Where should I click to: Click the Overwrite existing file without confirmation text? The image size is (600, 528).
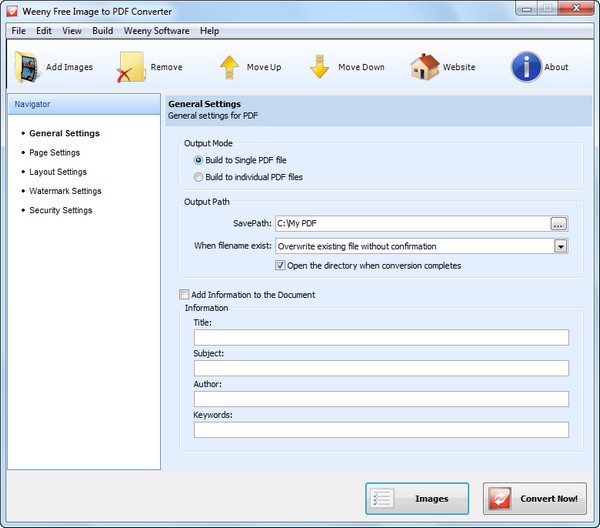(x=357, y=246)
